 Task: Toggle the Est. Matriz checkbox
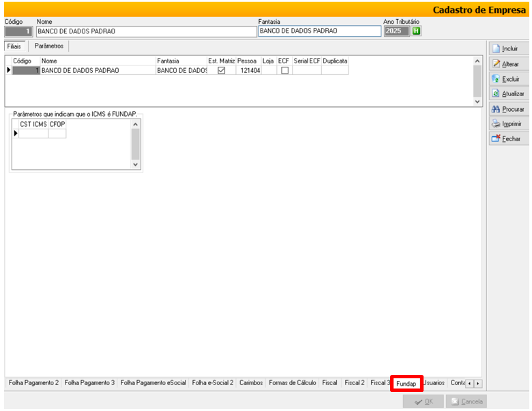(x=221, y=70)
